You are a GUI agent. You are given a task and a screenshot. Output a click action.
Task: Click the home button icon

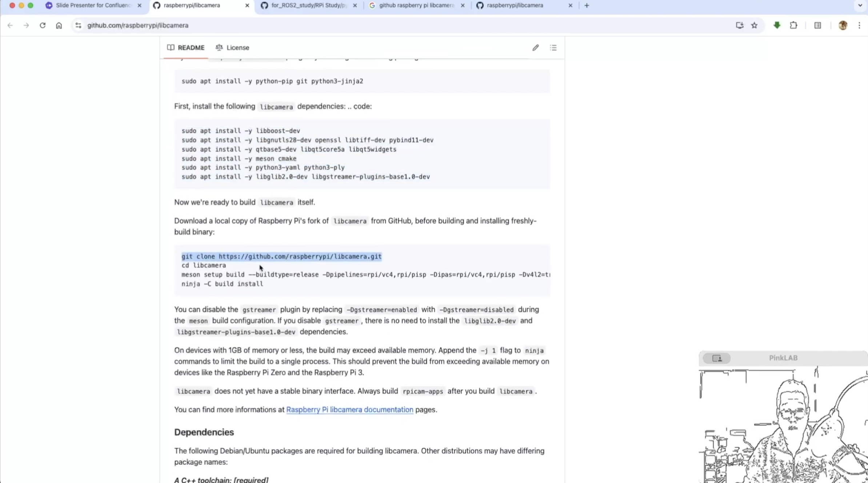pyautogui.click(x=59, y=25)
